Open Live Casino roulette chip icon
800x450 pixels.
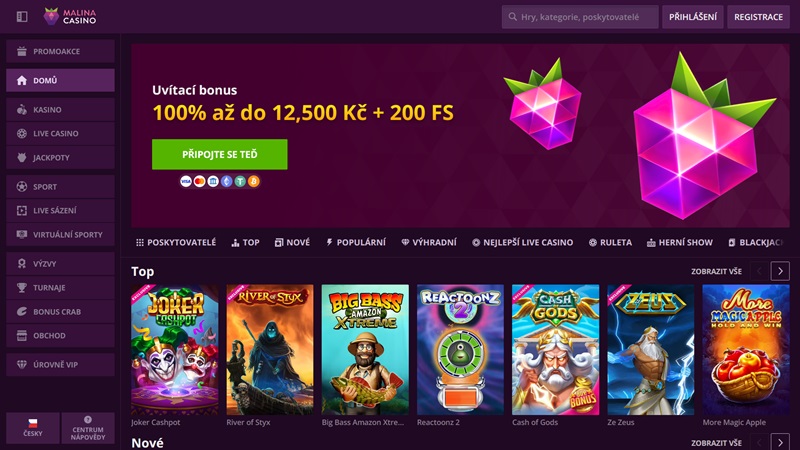(x=60, y=134)
